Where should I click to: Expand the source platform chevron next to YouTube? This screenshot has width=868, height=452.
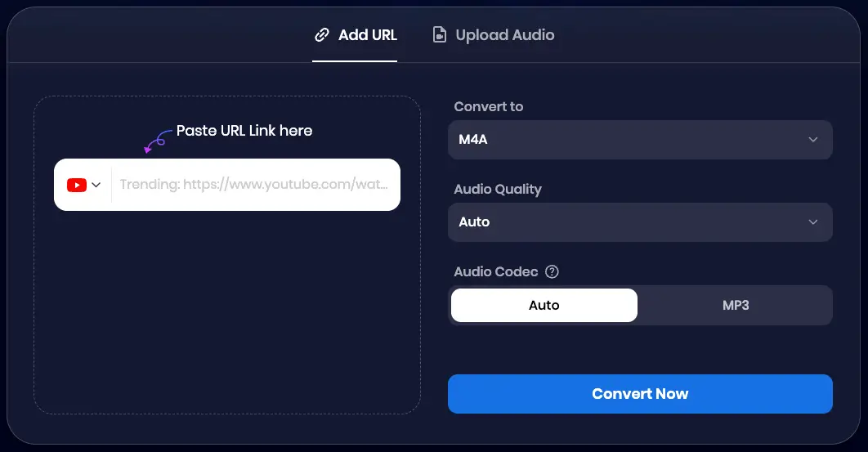[x=96, y=185]
